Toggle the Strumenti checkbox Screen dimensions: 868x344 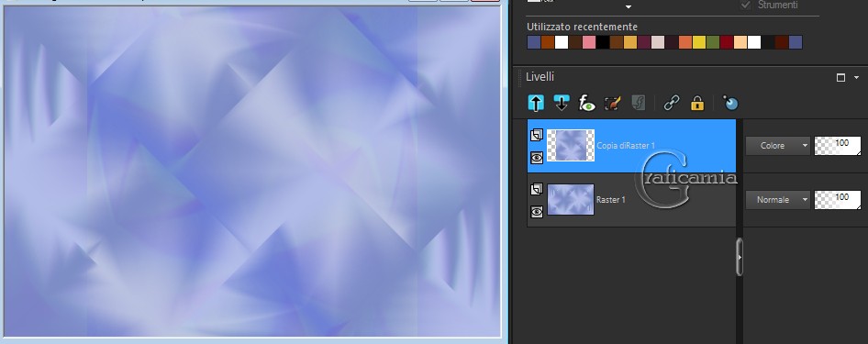click(746, 5)
